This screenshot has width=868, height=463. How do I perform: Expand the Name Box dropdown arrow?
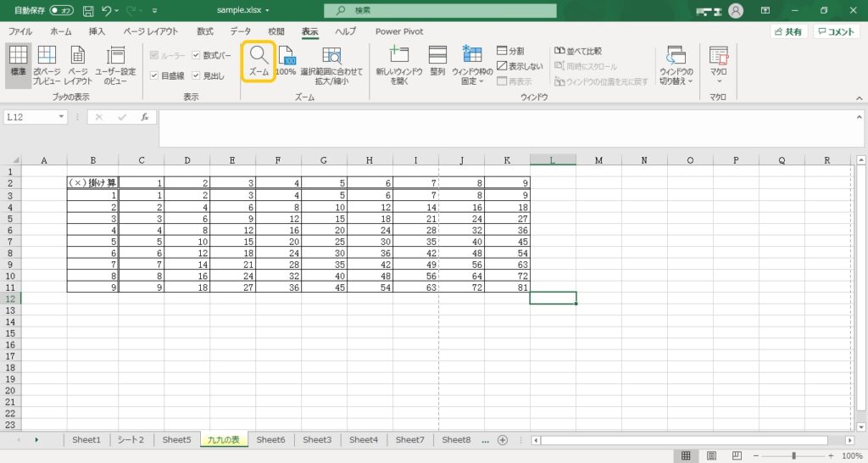point(61,117)
